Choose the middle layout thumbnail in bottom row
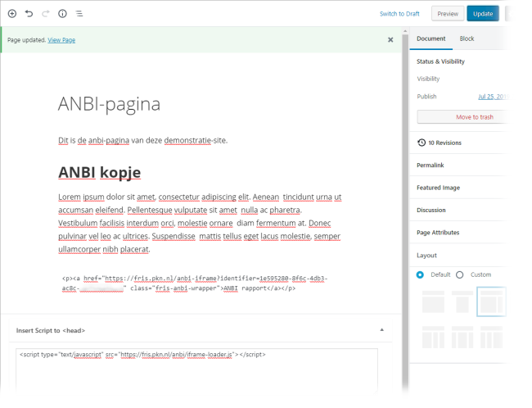532x408 pixels. (x=462, y=338)
